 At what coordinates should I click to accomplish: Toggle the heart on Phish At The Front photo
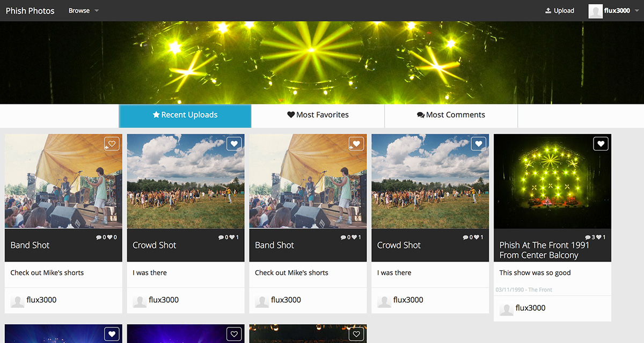(601, 144)
